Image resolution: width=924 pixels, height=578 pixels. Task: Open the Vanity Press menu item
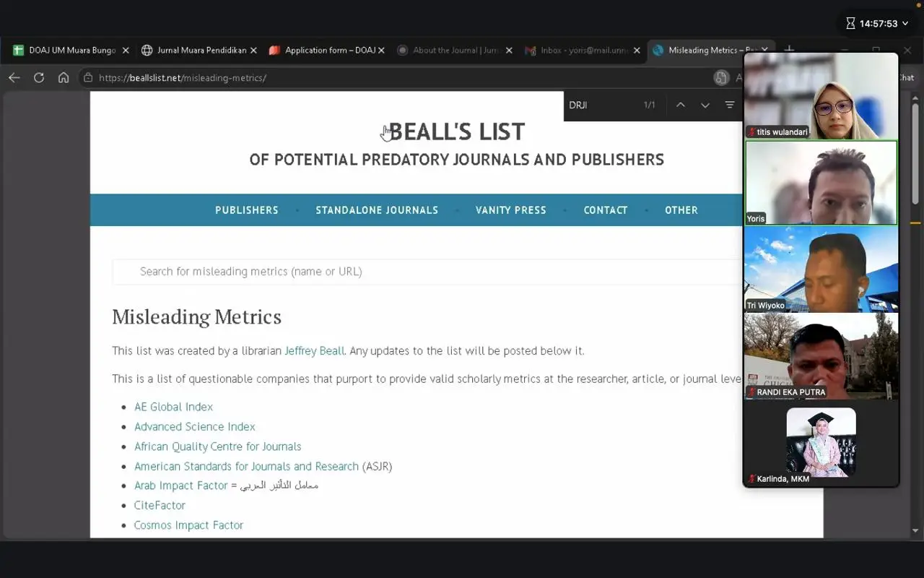pos(511,210)
